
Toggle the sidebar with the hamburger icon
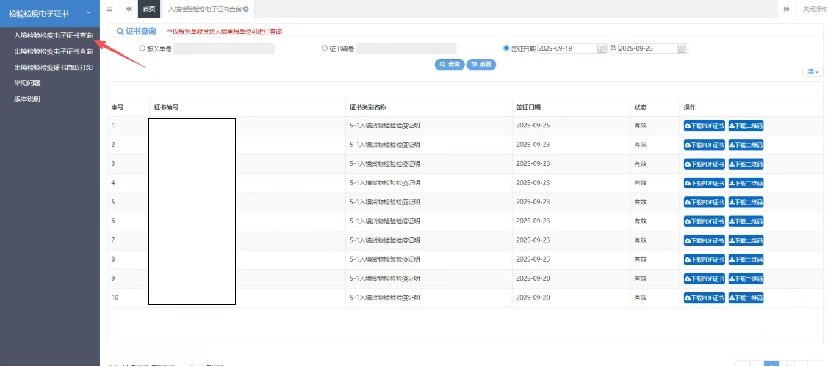pyautogui.click(x=109, y=10)
